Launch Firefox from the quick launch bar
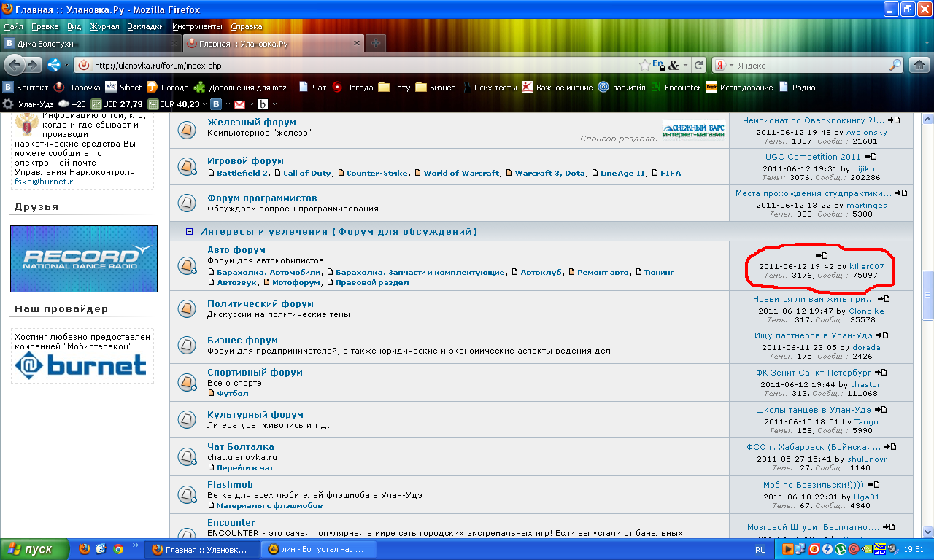The width and height of the screenshot is (934, 560). 85,549
